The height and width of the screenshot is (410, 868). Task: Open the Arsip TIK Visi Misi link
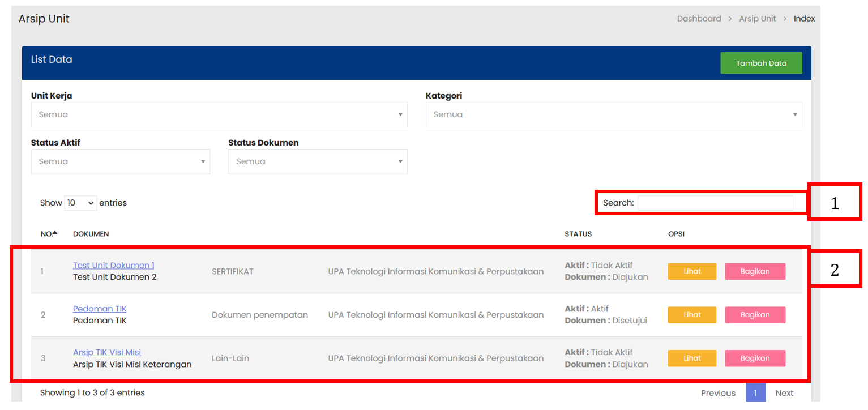point(107,352)
